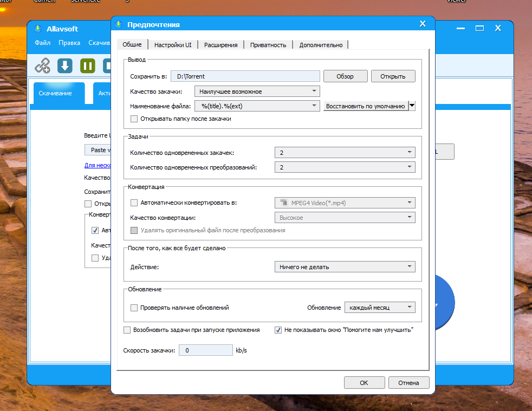Click the green pause toolbar icon

[88, 66]
